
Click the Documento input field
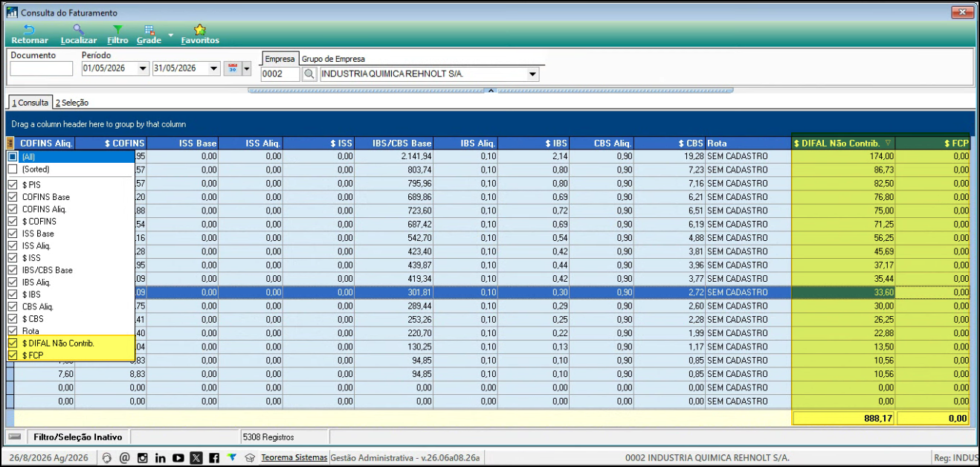coord(42,68)
